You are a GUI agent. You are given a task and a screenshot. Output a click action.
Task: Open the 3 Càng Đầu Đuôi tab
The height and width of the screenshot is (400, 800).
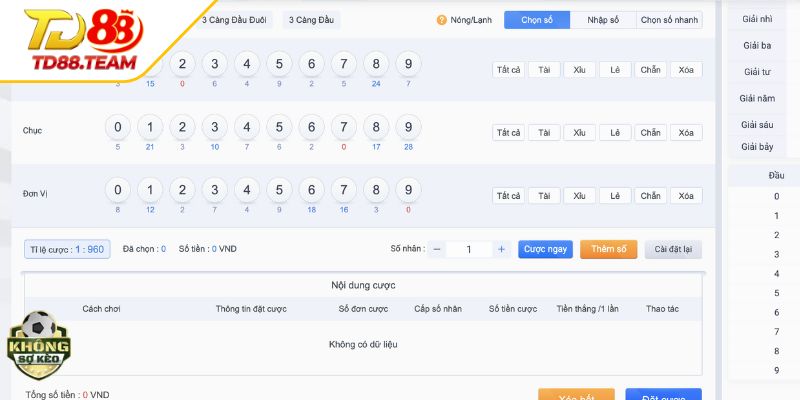click(234, 20)
